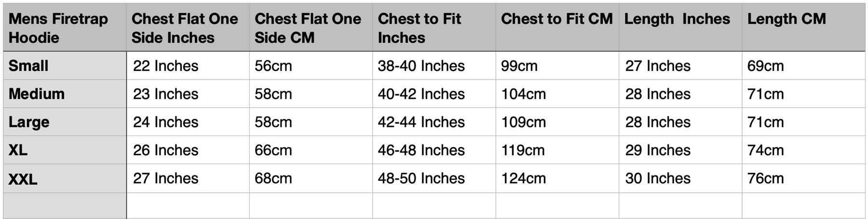Select the 'Length CM' column header
The width and height of the screenshot is (868, 219).
787,19
